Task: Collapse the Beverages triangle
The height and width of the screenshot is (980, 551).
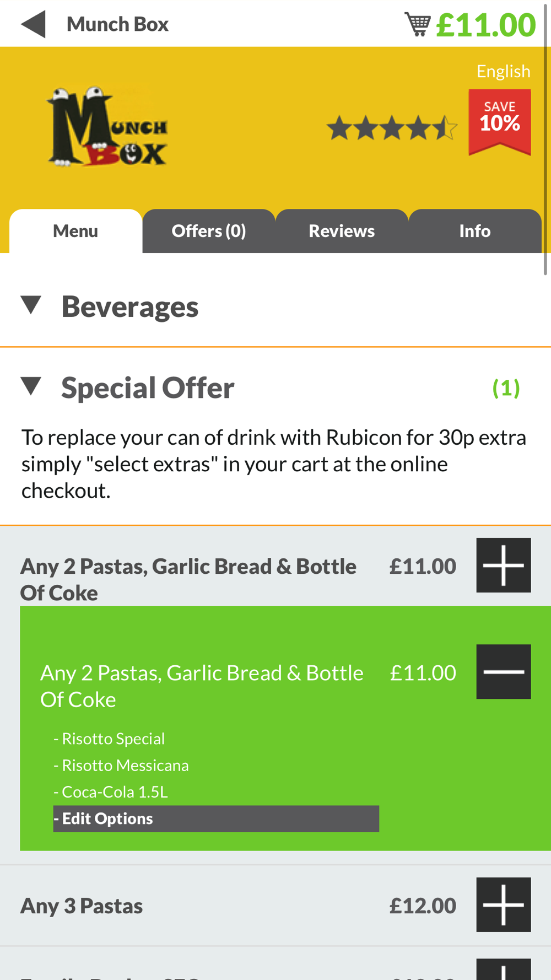Action: [x=31, y=305]
